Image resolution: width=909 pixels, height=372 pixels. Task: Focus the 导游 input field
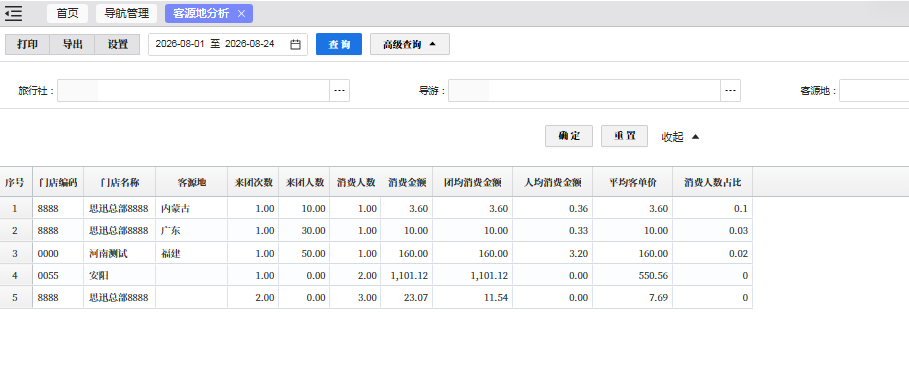584,91
